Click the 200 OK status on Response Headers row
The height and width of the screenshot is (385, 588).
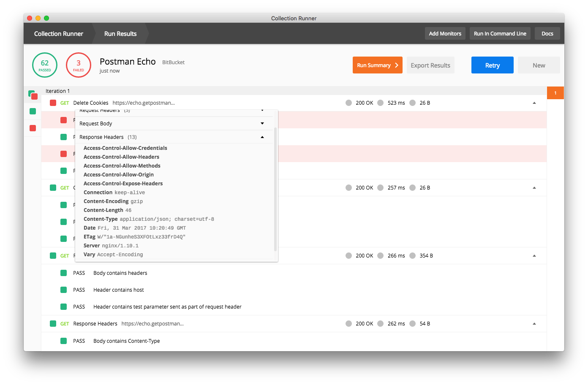tap(365, 324)
